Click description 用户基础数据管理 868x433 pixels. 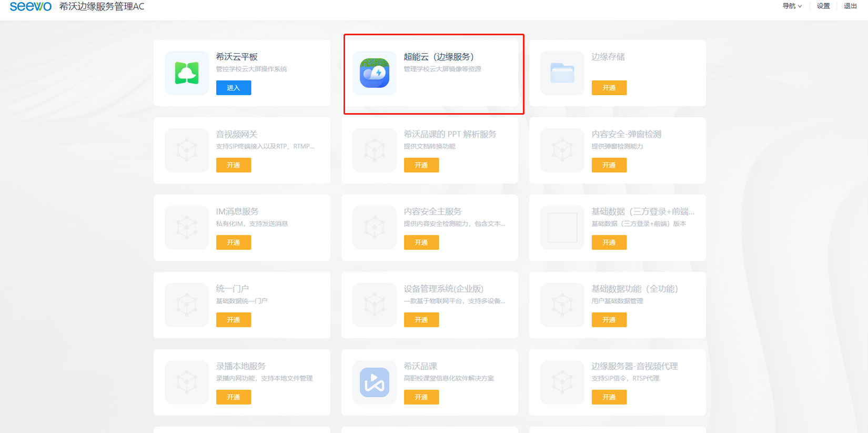[x=618, y=301]
